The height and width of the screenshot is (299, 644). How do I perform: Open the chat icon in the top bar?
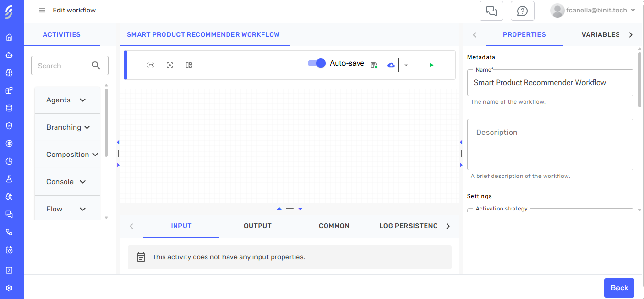(x=491, y=11)
